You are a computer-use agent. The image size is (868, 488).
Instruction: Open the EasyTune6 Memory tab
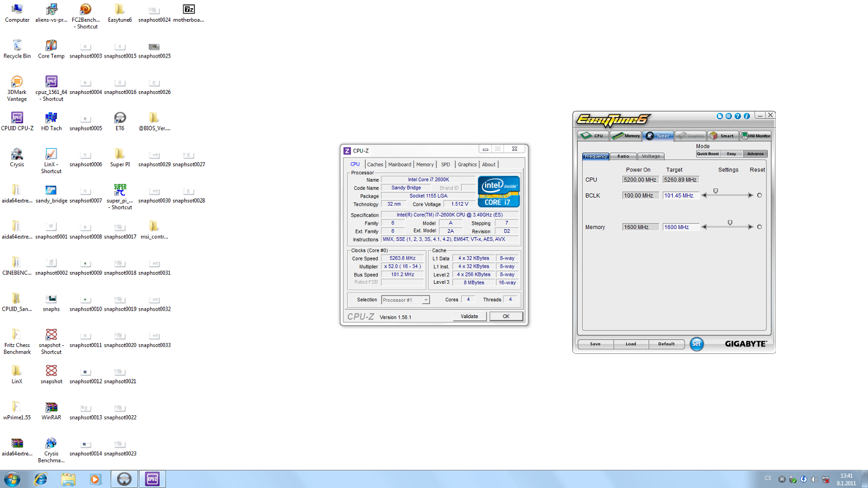(626, 136)
